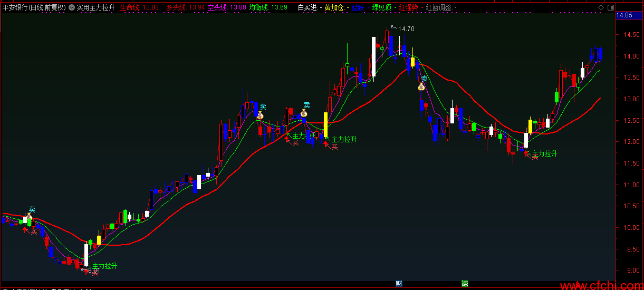This screenshot has width=644, height=290.
Task: Click the 买 label beside the yellow candle arrow
Action: [x=334, y=147]
